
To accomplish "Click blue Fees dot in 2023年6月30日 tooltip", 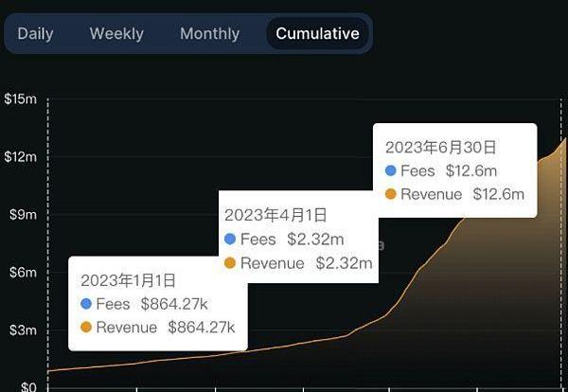I will pos(391,171).
